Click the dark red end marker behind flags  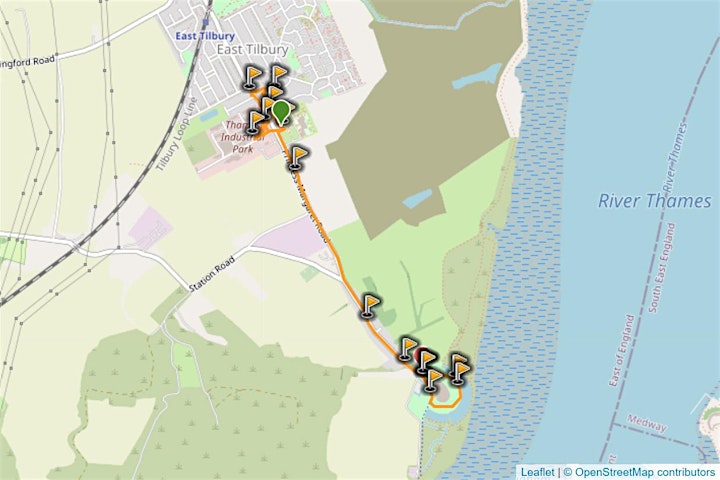click(419, 354)
